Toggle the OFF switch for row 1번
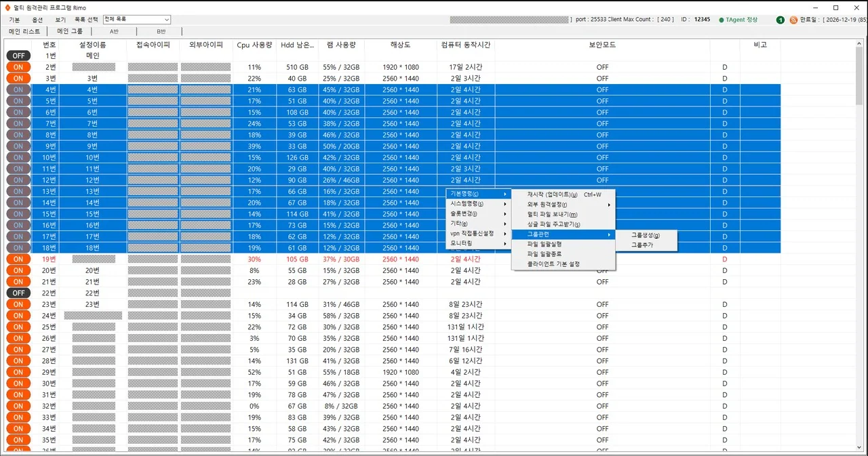Image resolution: width=868 pixels, height=456 pixels. (18, 56)
